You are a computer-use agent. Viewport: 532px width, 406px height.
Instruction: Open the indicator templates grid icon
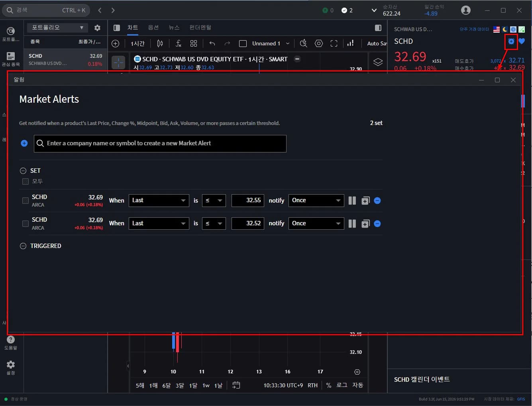(x=194, y=43)
